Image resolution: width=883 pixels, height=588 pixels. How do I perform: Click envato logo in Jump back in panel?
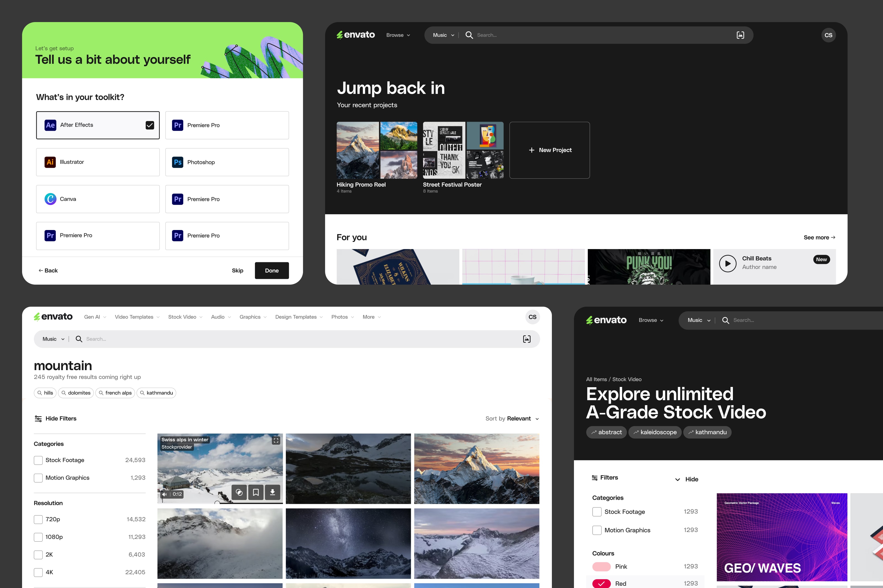(356, 35)
